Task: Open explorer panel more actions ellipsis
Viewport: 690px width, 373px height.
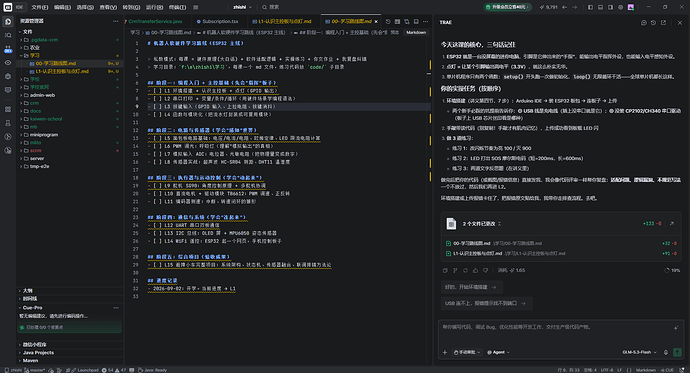Action: click(x=115, y=21)
